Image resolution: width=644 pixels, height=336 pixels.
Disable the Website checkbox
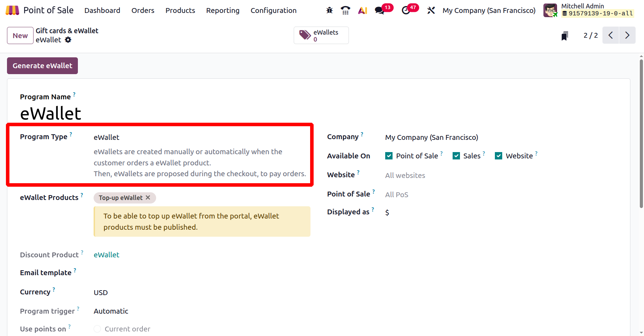[x=498, y=156]
